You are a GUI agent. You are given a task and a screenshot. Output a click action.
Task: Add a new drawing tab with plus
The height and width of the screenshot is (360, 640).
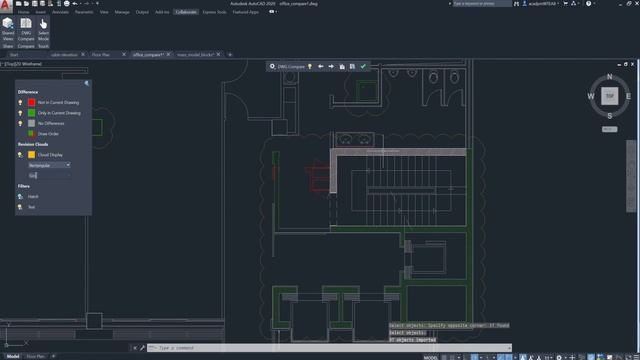[x=230, y=54]
